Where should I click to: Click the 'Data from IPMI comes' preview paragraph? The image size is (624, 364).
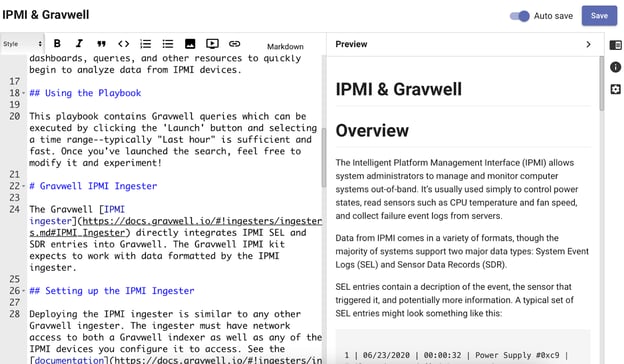462,251
